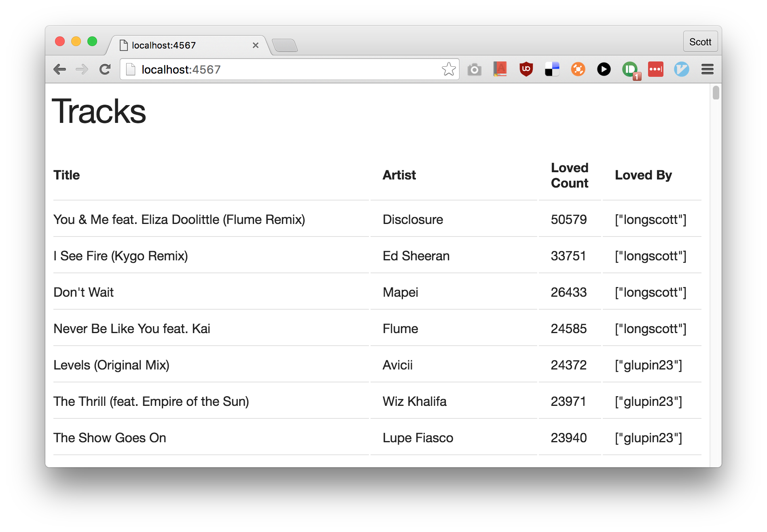Click the Scott profile button
Image resolution: width=767 pixels, height=532 pixels.
(700, 42)
